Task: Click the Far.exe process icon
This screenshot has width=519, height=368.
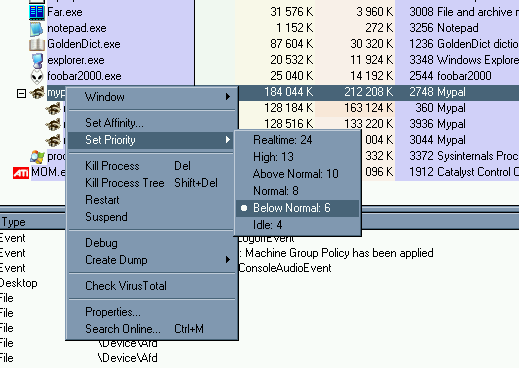Action: click(37, 12)
